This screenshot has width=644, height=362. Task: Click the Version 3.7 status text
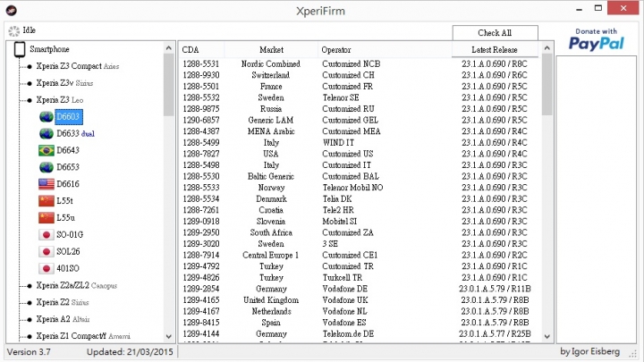[29, 352]
